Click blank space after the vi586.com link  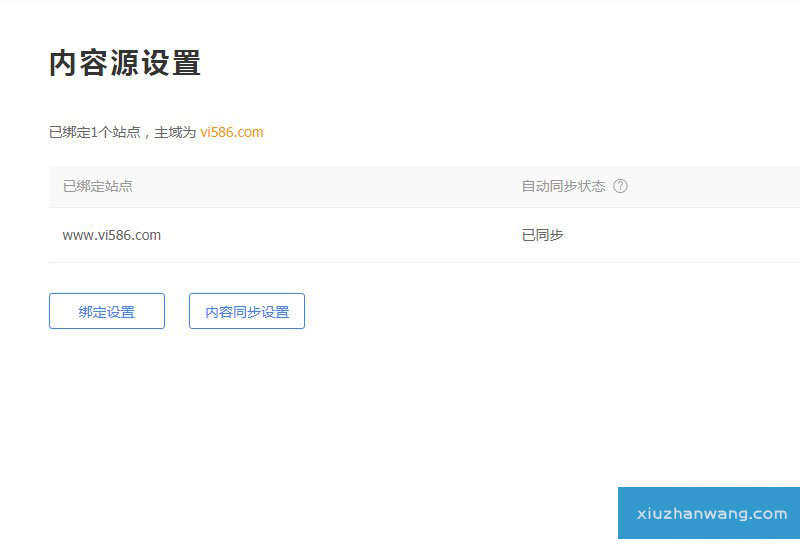point(450,132)
